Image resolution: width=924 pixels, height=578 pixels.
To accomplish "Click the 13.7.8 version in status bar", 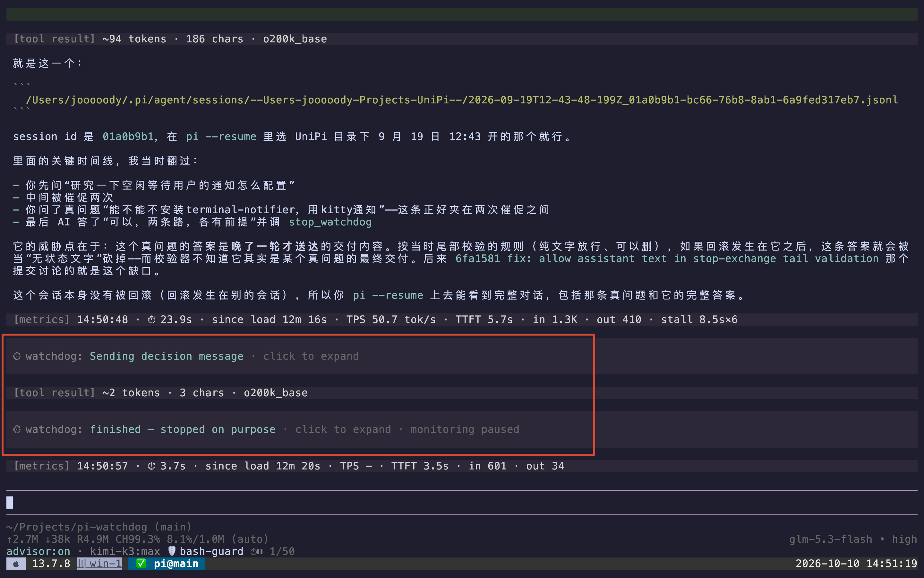I will click(x=51, y=564).
